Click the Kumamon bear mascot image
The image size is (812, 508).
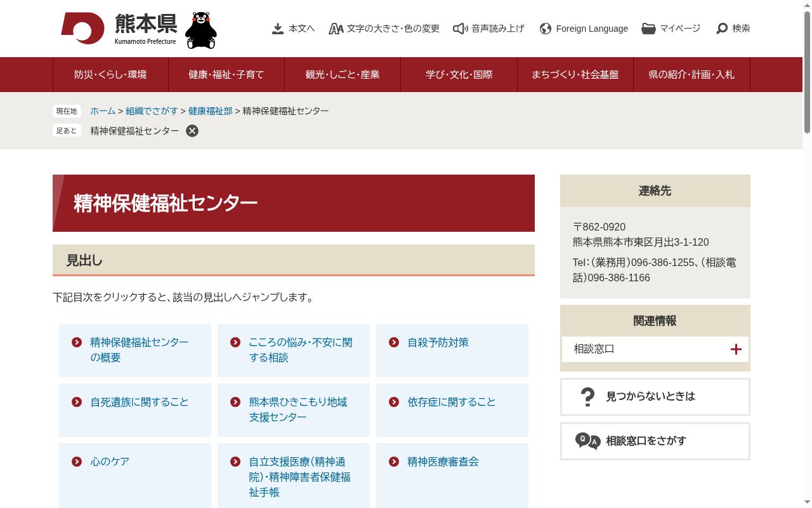pyautogui.click(x=201, y=30)
